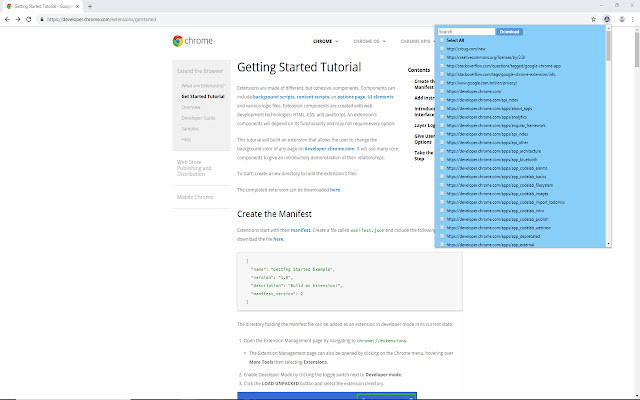640x400 pixels.
Task: Reload the current page
Action: (x=31, y=18)
